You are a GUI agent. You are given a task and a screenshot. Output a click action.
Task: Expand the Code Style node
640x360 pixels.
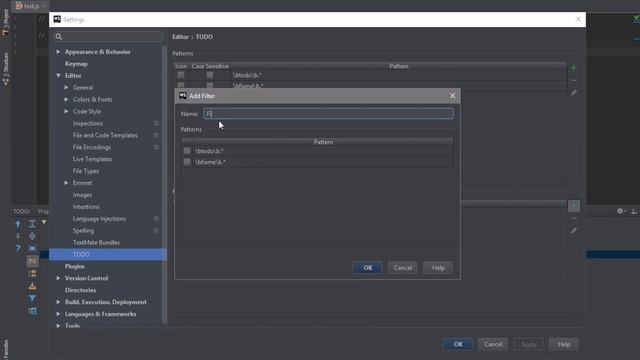click(x=66, y=111)
